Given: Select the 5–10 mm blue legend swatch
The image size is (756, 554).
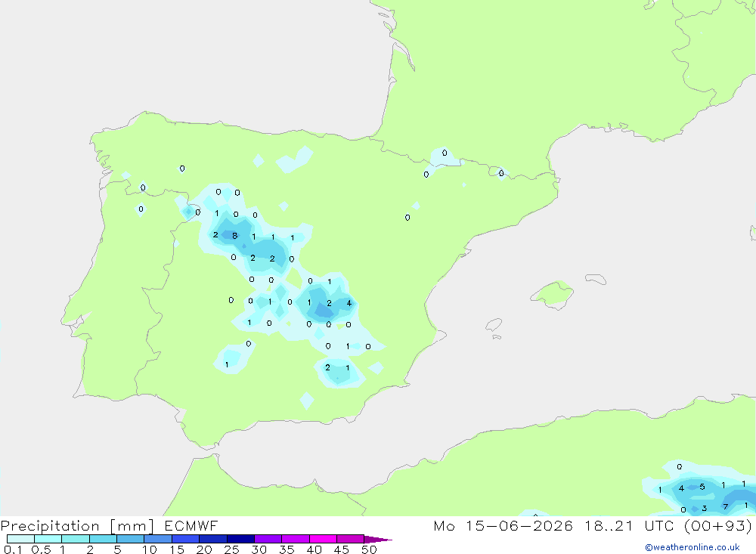Looking at the screenshot, I should [131, 539].
